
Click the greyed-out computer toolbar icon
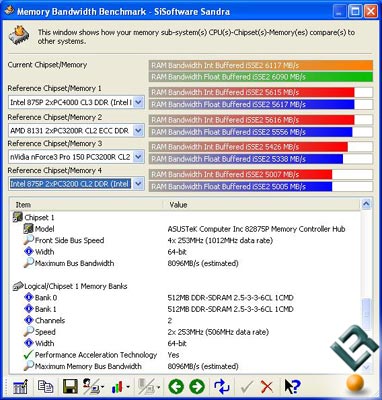[x=149, y=387]
